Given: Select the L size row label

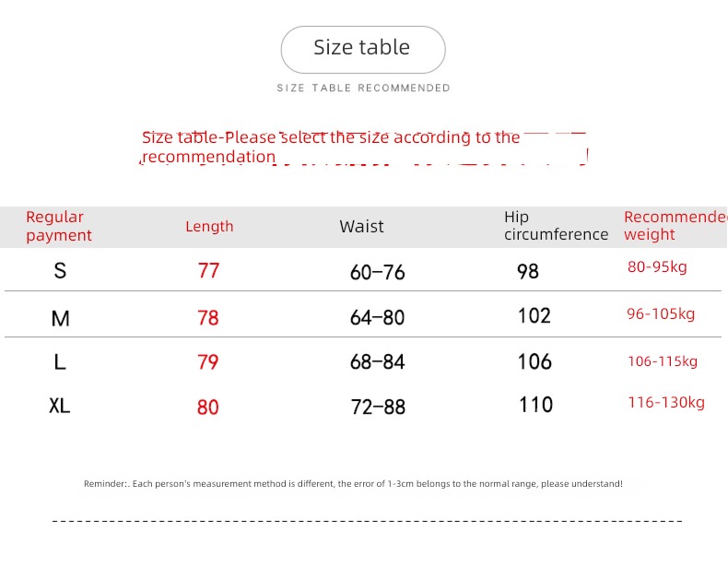Looking at the screenshot, I should [60, 362].
